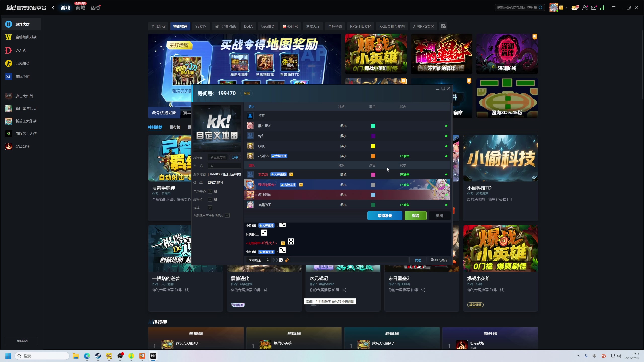Switch to 全部游戏 tab
Viewport: 644px width, 362px height.
click(158, 26)
